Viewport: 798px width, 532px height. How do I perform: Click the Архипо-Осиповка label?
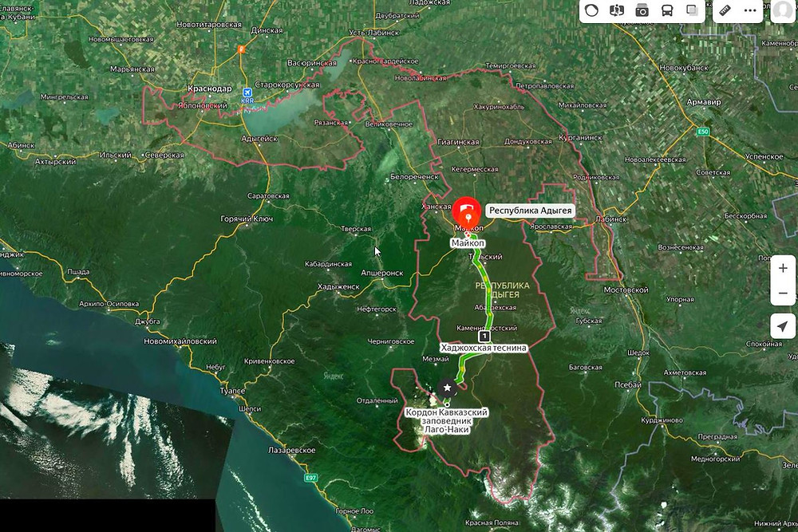109,304
